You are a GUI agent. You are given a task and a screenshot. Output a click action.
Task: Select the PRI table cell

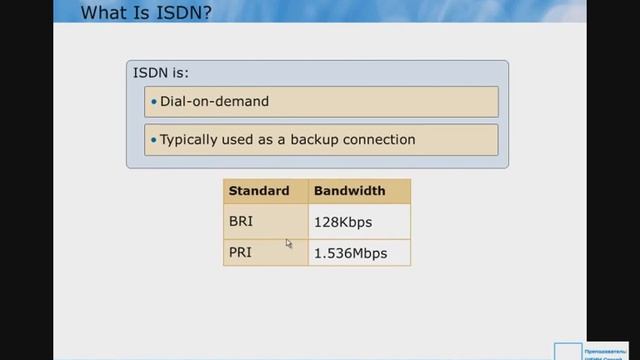click(x=266, y=253)
